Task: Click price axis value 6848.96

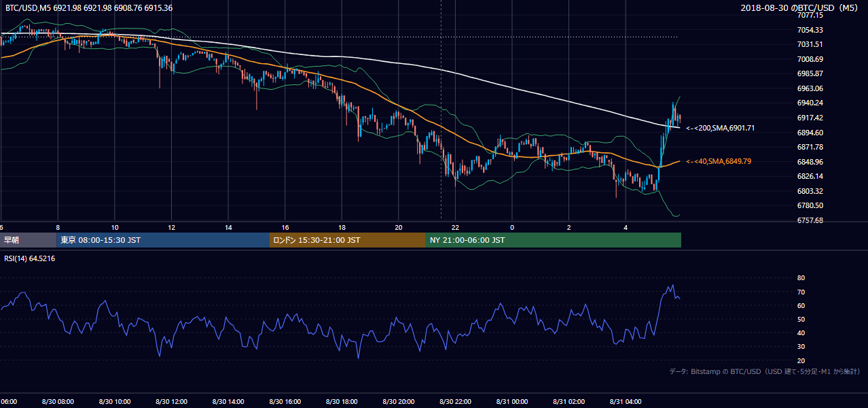Action: tap(810, 162)
